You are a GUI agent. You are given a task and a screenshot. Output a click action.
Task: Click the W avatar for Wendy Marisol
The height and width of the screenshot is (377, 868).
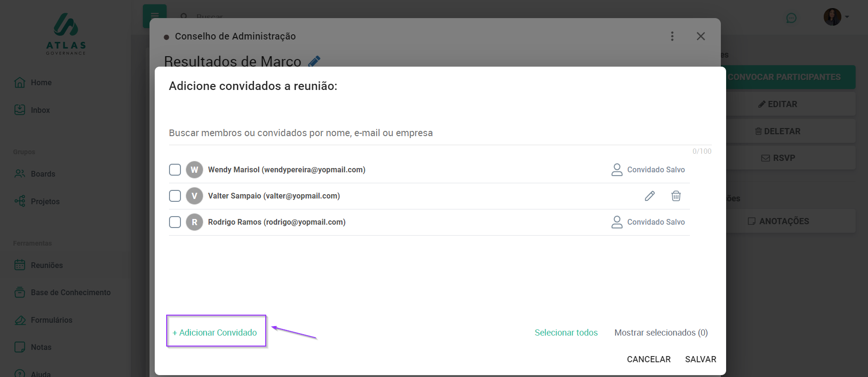pos(194,170)
